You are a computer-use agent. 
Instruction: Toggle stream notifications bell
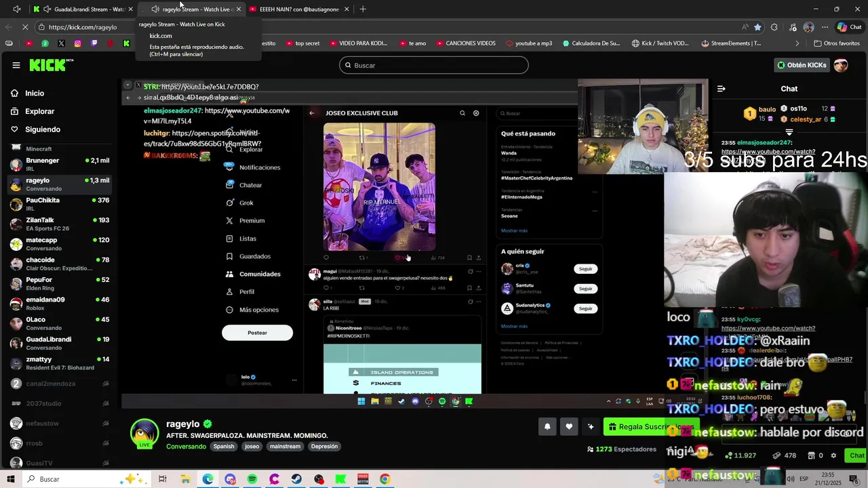547,426
